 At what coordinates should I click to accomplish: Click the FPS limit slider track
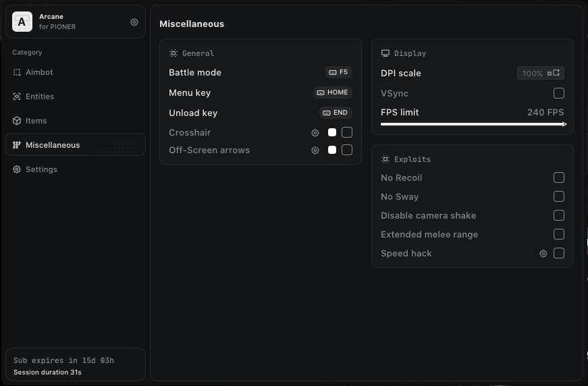473,124
